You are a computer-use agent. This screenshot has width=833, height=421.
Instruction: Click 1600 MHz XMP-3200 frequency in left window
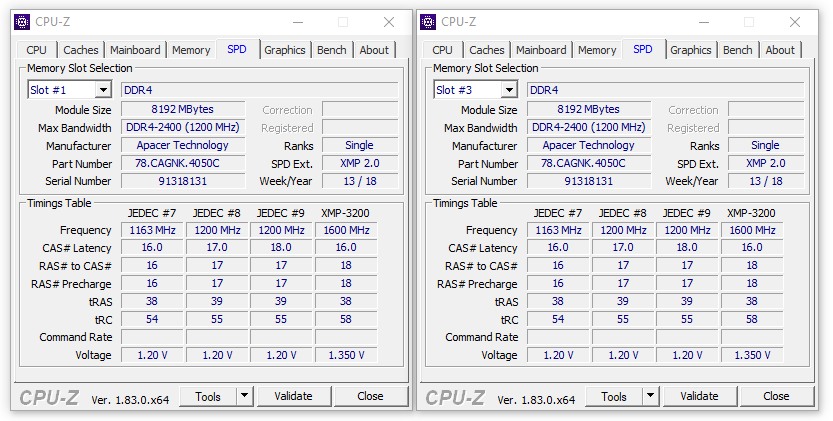pyautogui.click(x=346, y=230)
